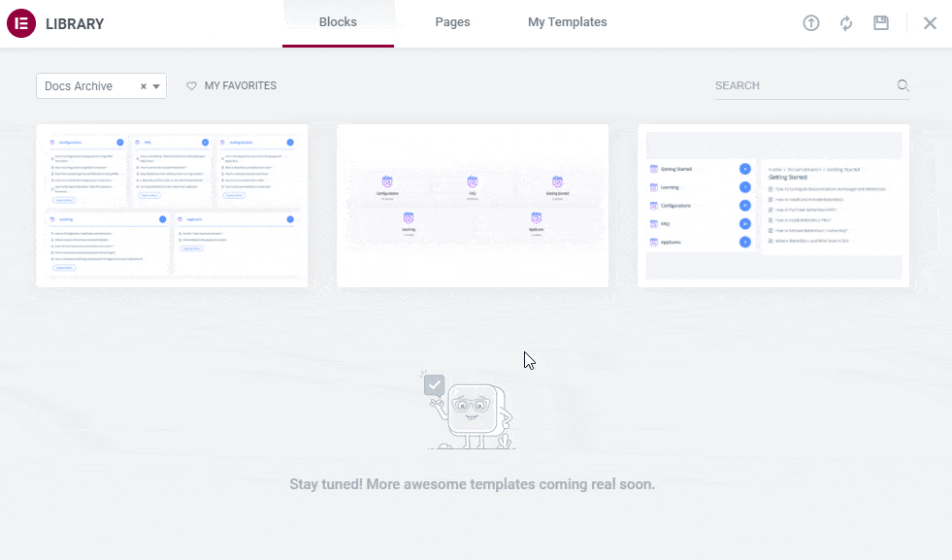Open the Import Template arrow icon
The height and width of the screenshot is (560, 952).
pyautogui.click(x=811, y=22)
